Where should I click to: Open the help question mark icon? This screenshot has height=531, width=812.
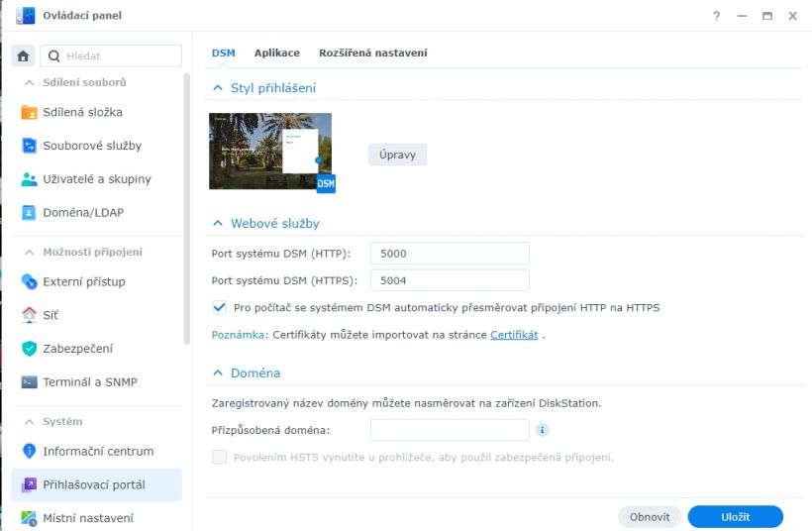pos(716,17)
